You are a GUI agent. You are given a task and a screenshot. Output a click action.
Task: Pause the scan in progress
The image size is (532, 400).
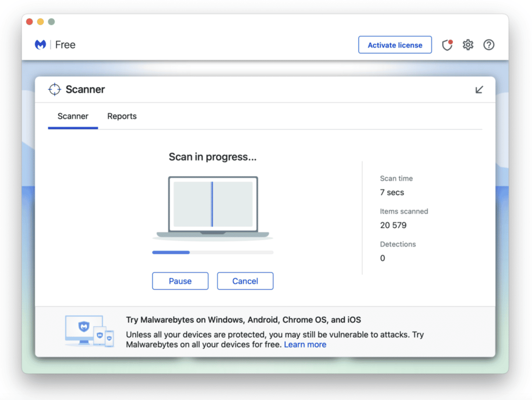(180, 281)
